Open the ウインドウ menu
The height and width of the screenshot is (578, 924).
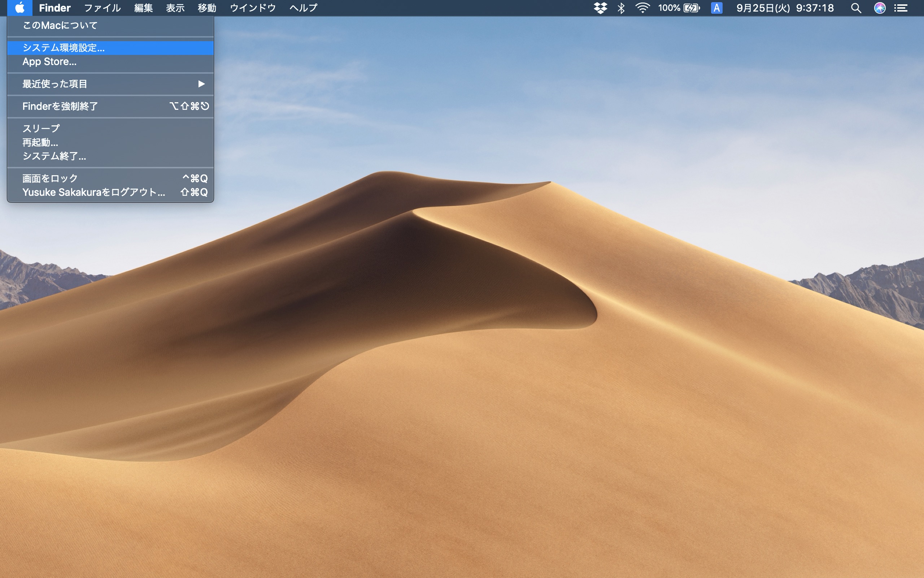tap(253, 8)
